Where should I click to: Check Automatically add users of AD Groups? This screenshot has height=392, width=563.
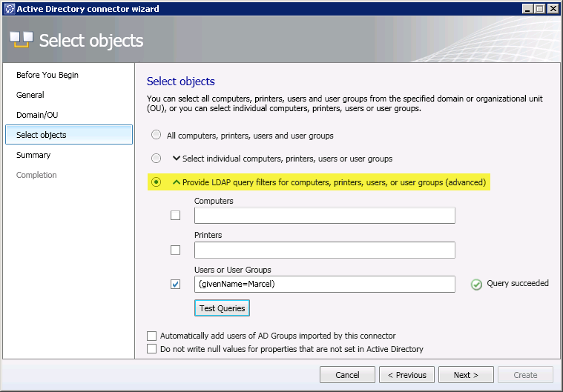(152, 336)
